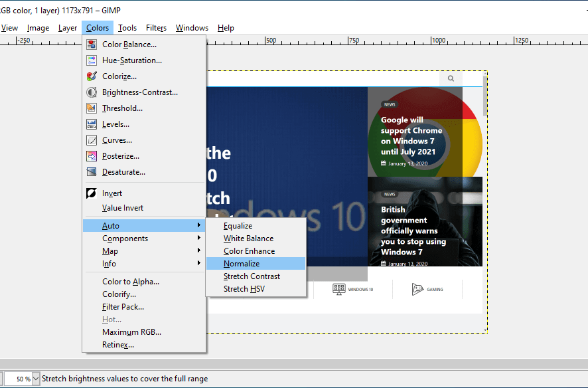The width and height of the screenshot is (588, 388).
Task: Click the British government news card in canvas
Action: (425, 221)
